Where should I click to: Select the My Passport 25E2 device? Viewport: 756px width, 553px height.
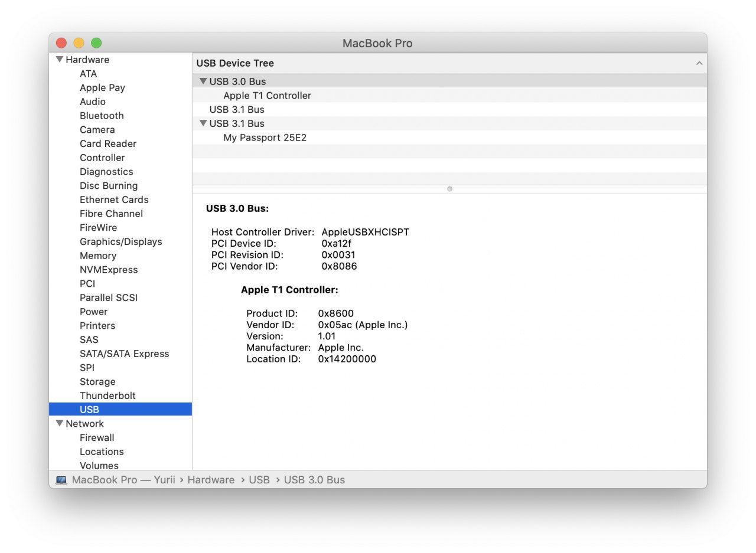coord(449,138)
